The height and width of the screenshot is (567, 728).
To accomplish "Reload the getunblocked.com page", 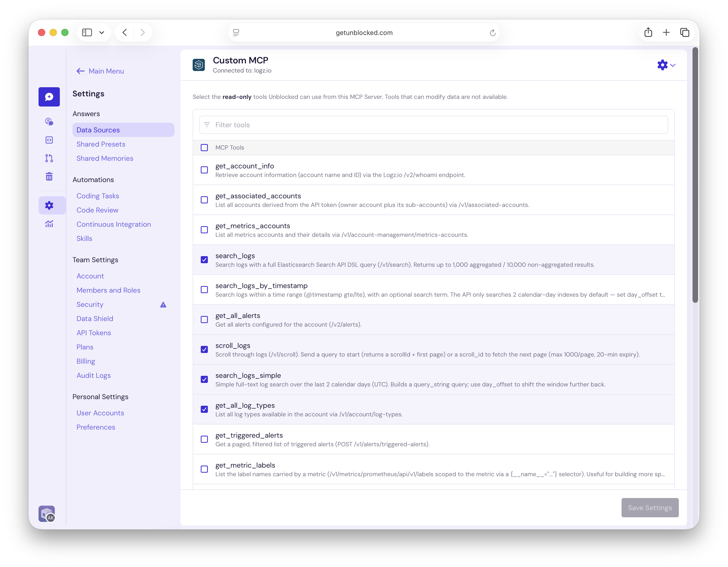I will pos(493,33).
